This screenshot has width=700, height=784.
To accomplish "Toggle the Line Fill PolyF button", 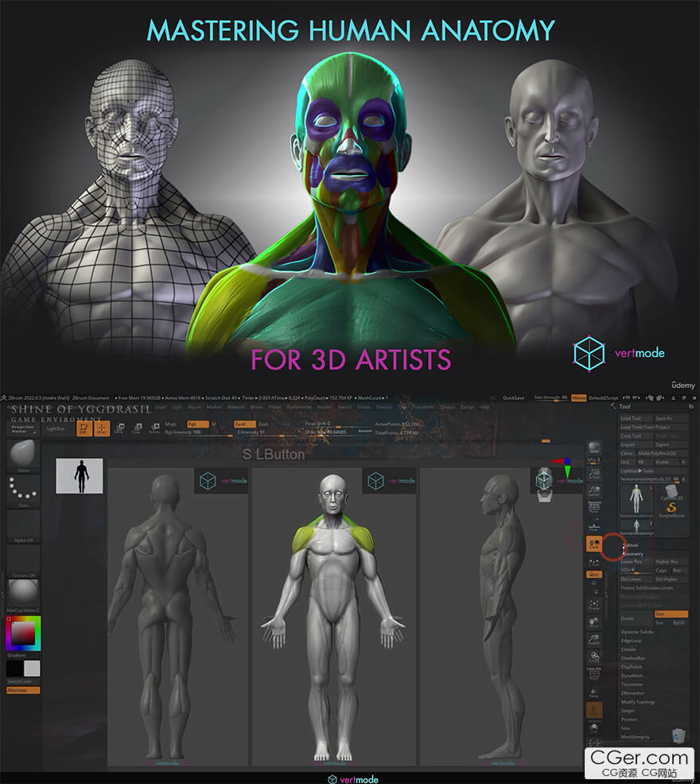I will (594, 674).
